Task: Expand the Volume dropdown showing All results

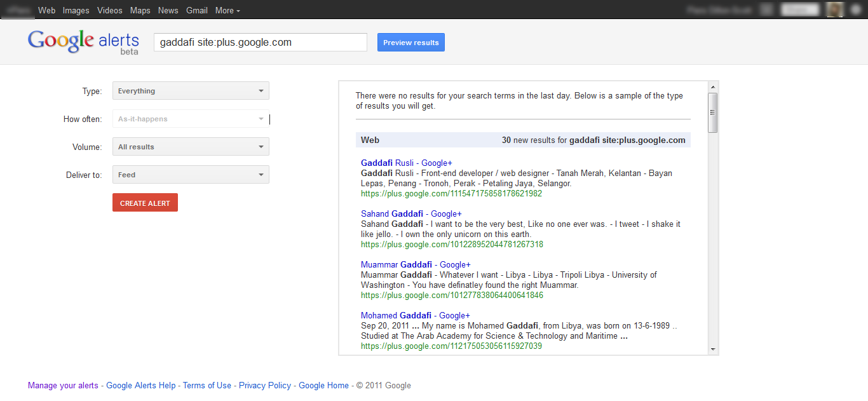Action: point(191,147)
